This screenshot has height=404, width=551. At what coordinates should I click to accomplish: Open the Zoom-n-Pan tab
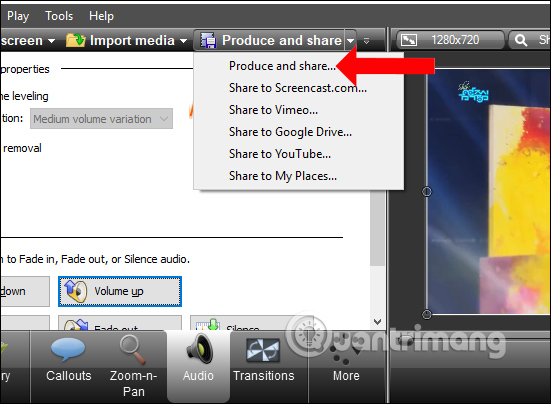[134, 366]
